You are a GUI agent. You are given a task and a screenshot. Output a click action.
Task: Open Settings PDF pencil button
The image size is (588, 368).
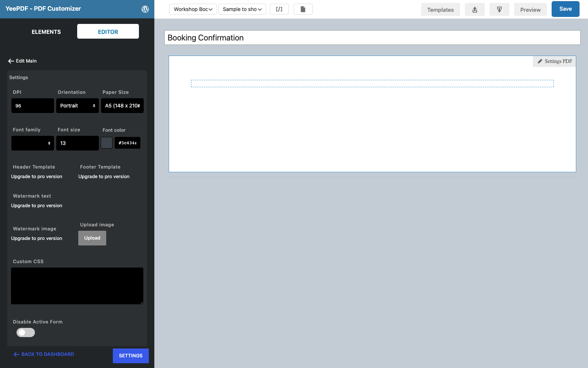(x=555, y=61)
